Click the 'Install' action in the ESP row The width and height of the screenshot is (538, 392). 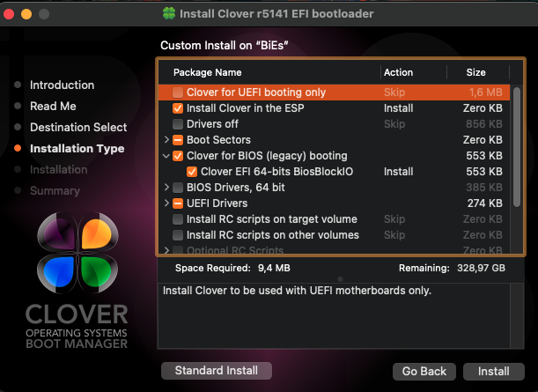[398, 108]
